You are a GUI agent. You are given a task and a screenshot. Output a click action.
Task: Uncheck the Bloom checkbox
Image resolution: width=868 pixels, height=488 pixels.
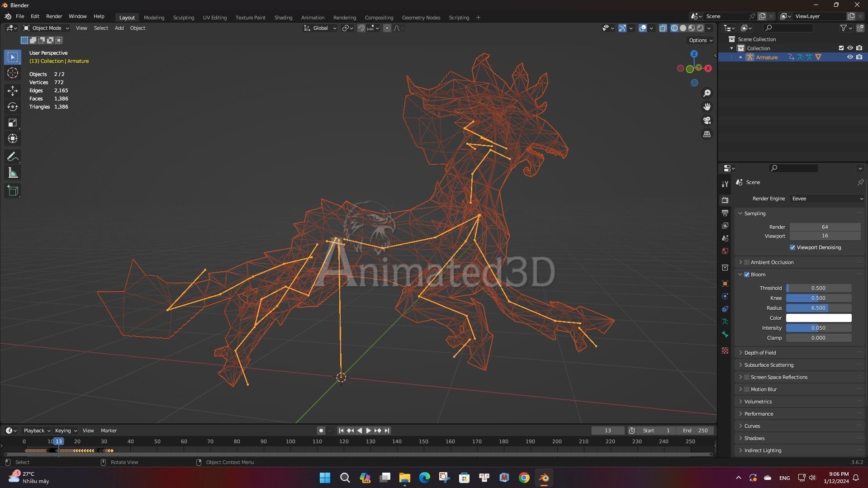(747, 275)
